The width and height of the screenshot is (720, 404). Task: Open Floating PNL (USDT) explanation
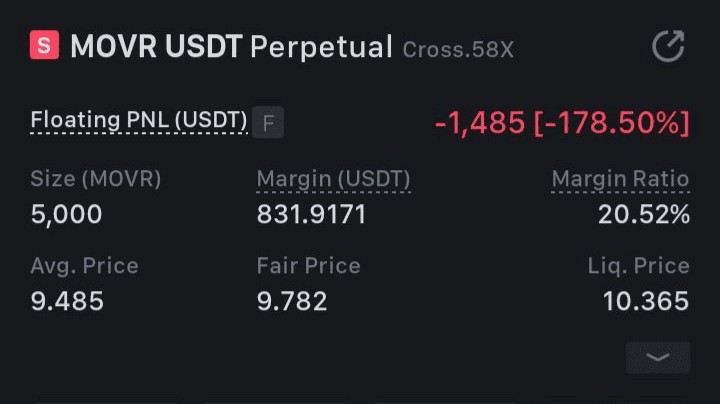pos(139,120)
